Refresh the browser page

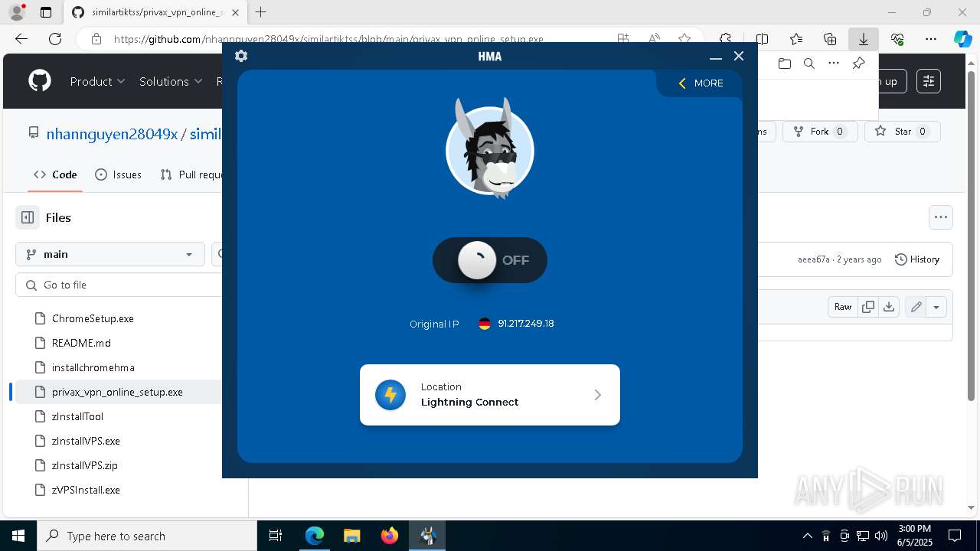[55, 39]
